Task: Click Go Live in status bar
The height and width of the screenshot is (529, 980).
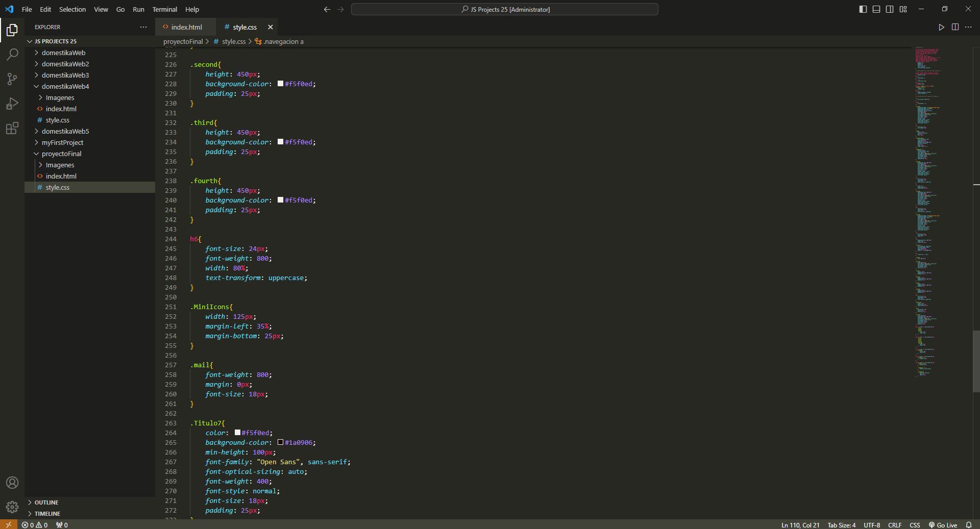Action: point(943,525)
